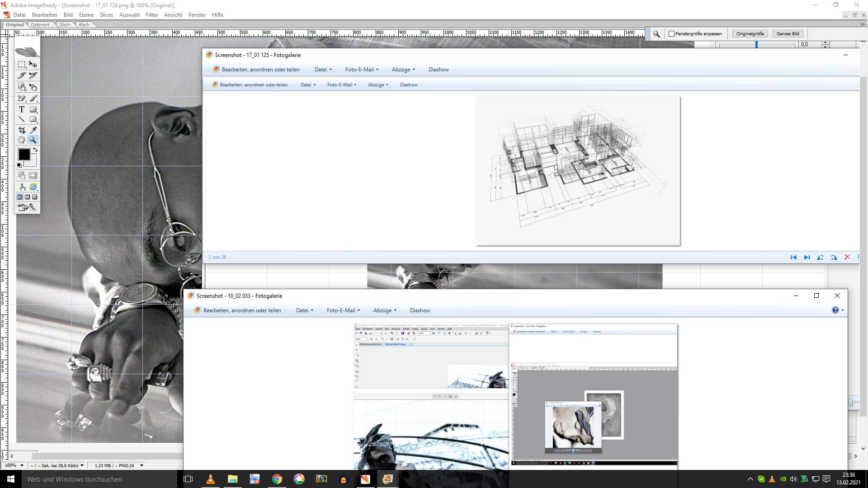Open Google Chrome from the taskbar

277,479
